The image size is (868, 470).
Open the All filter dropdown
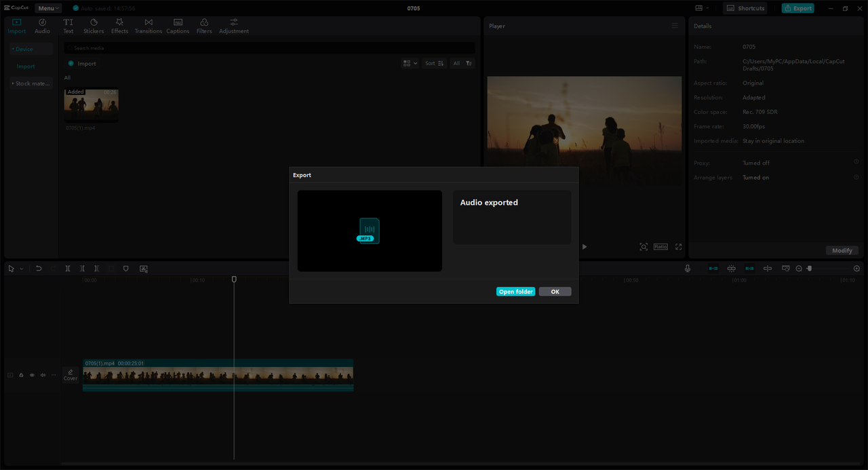(x=462, y=63)
